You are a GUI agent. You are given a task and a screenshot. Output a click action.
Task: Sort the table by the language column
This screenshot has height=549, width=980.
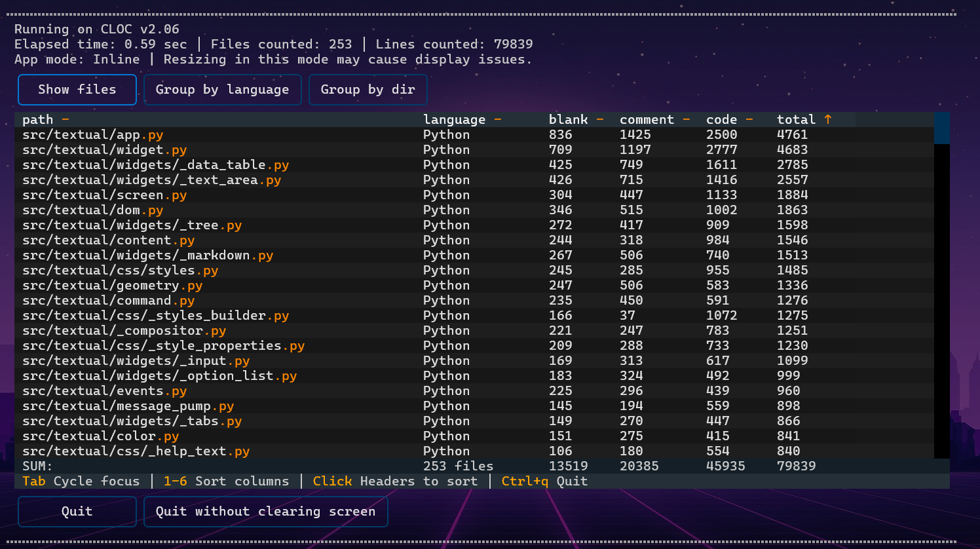(x=455, y=119)
